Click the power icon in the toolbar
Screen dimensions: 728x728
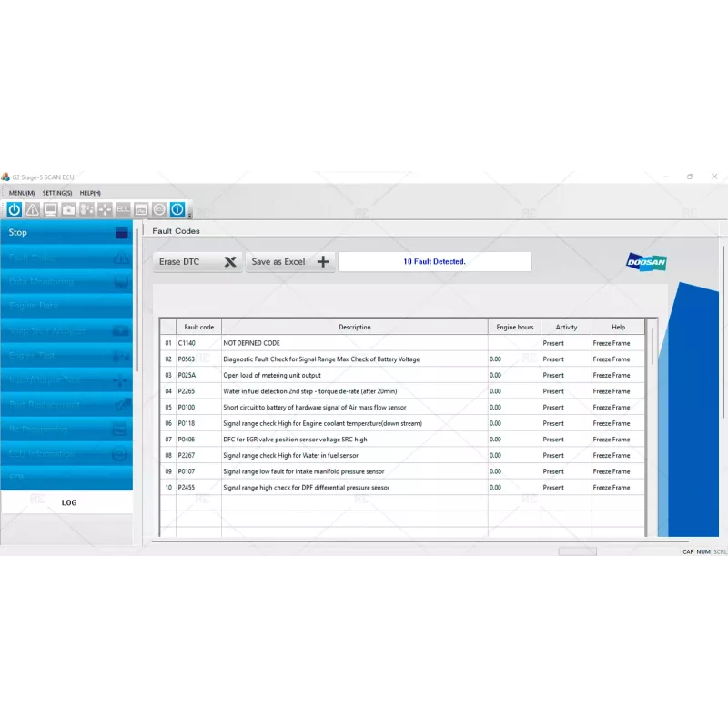[x=15, y=209]
